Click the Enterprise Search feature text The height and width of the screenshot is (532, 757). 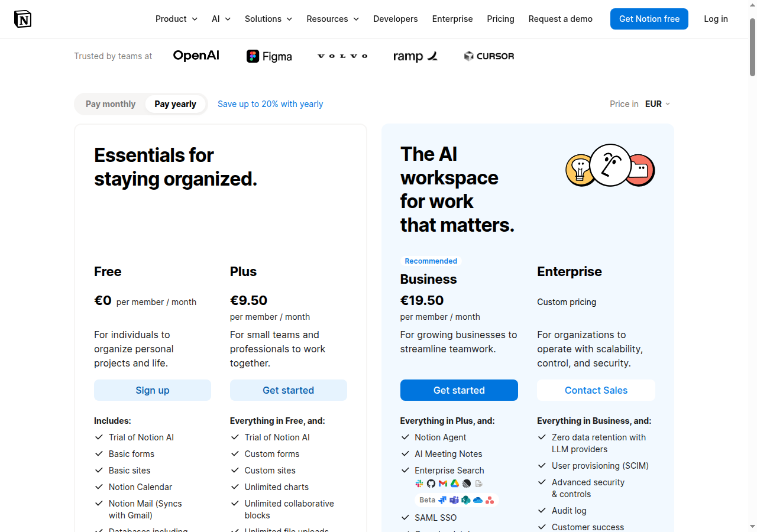pyautogui.click(x=449, y=471)
